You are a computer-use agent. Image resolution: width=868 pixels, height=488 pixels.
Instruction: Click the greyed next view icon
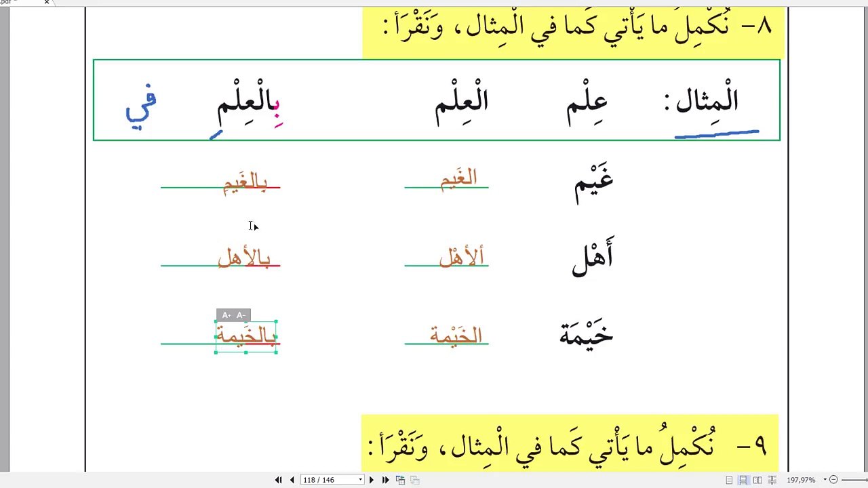point(415,480)
